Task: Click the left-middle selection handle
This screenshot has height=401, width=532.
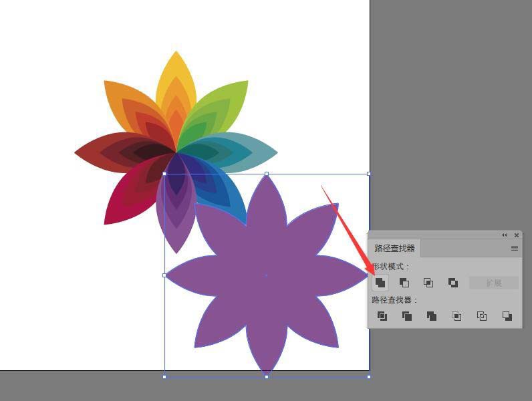Action: 164,275
